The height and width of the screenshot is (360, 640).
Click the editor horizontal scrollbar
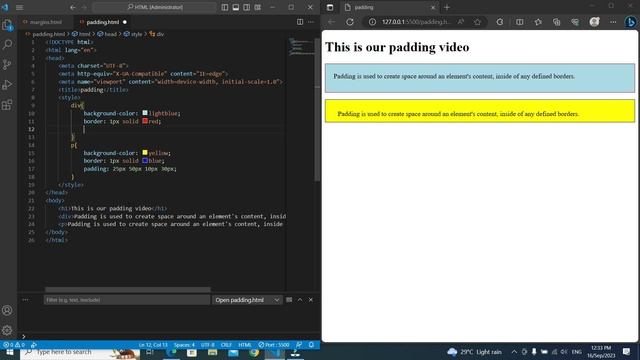128,289
